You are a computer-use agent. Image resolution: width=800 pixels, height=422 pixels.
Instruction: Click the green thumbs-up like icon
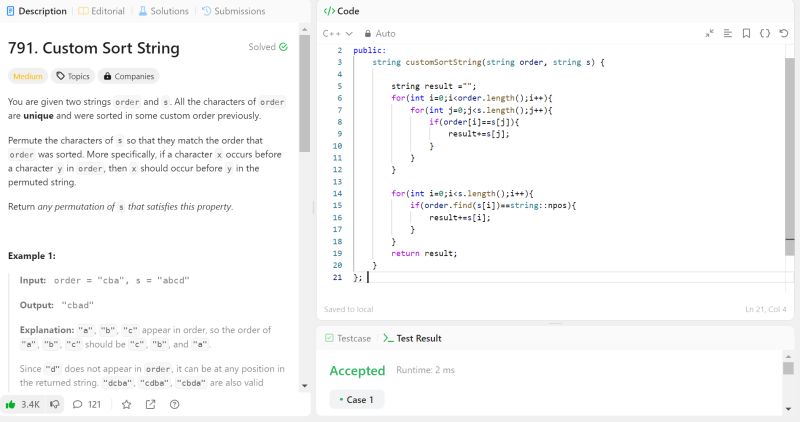point(10,404)
